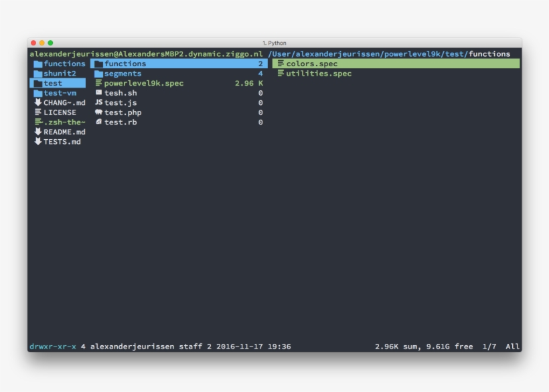This screenshot has height=392, width=549.
Task: Click the file icon beside colors.spec
Action: point(281,64)
